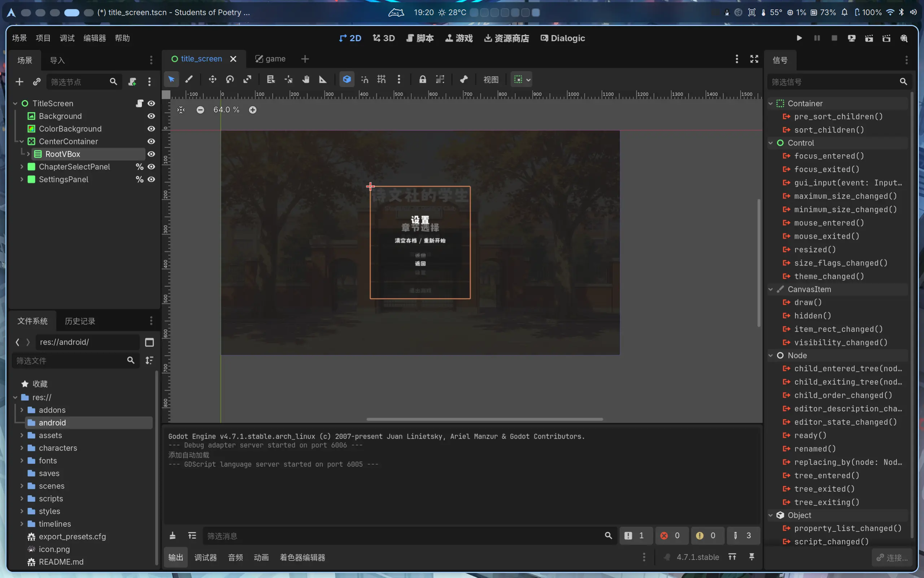Collapse the TitleScreen root node
This screenshot has width=924, height=578.
coord(15,104)
